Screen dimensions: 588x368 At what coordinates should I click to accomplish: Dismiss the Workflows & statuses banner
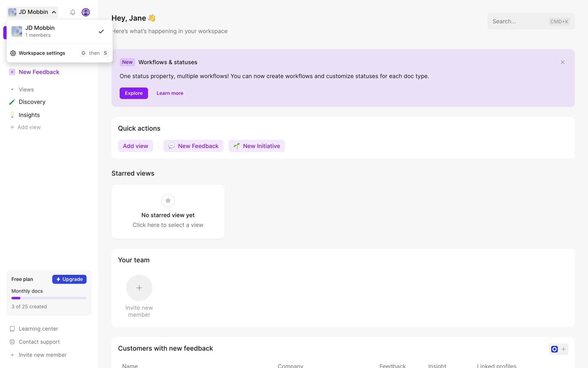coord(563,62)
